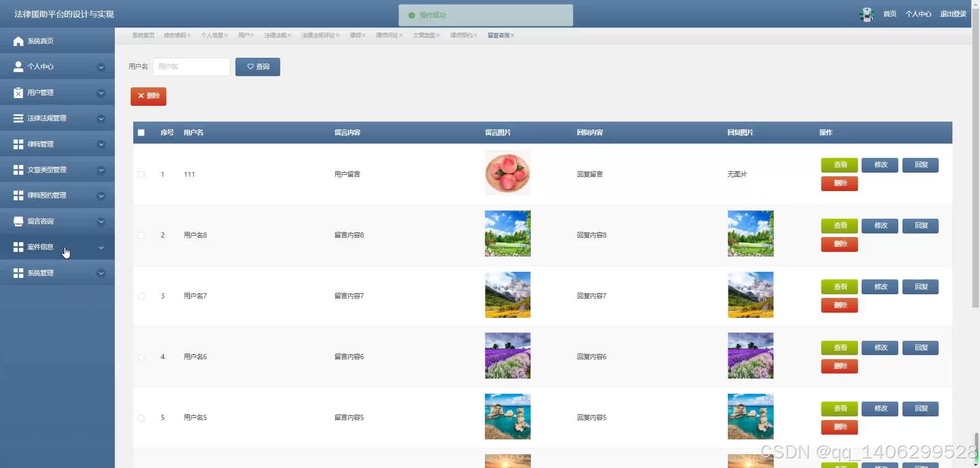Open the 律师预约 tab
The height and width of the screenshot is (468, 980).
click(461, 35)
